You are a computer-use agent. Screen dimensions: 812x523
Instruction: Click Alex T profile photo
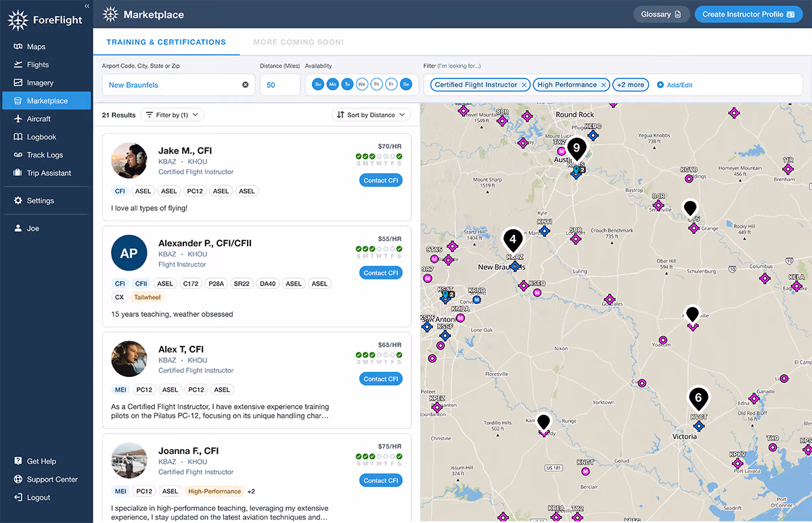(x=129, y=359)
